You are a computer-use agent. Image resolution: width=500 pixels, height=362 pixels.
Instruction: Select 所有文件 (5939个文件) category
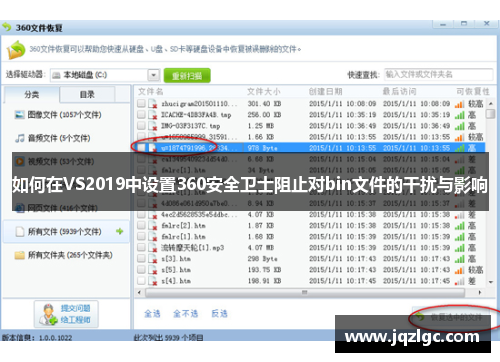pyautogui.click(x=65, y=231)
